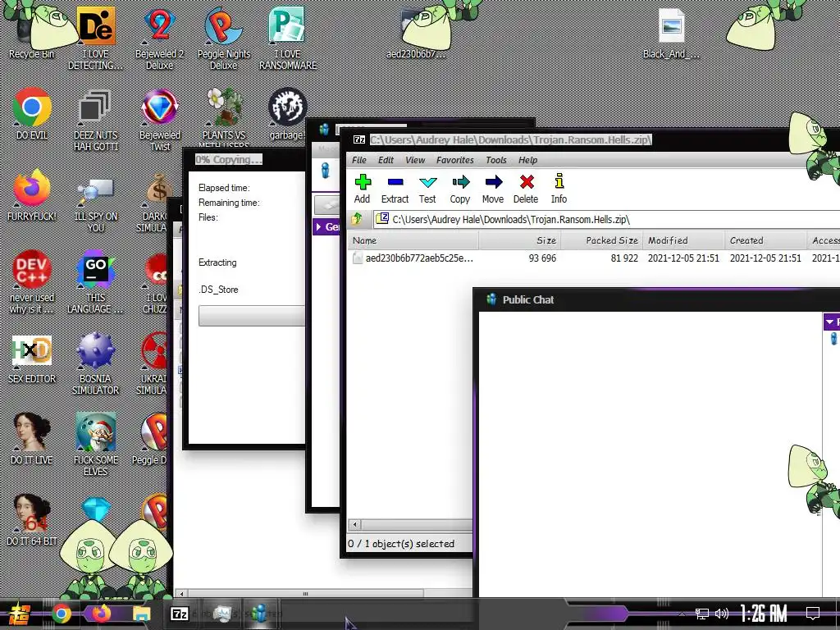Open the DO IT LIVE desktop icon
840x630 pixels.
pyautogui.click(x=32, y=438)
